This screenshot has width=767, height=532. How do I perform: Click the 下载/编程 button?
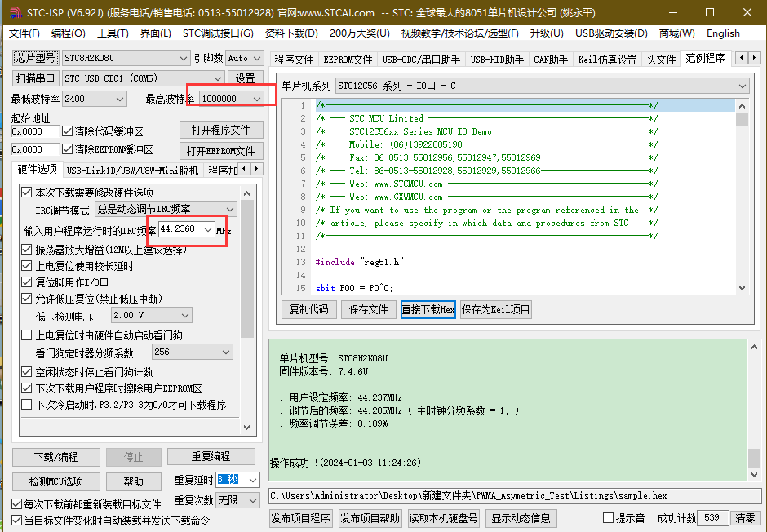(56, 457)
